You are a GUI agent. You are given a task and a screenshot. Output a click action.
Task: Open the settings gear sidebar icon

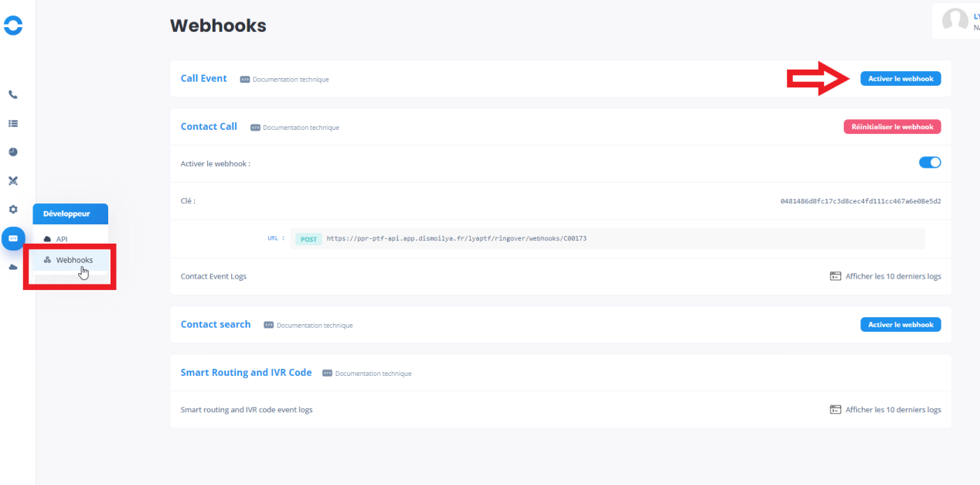coord(13,210)
